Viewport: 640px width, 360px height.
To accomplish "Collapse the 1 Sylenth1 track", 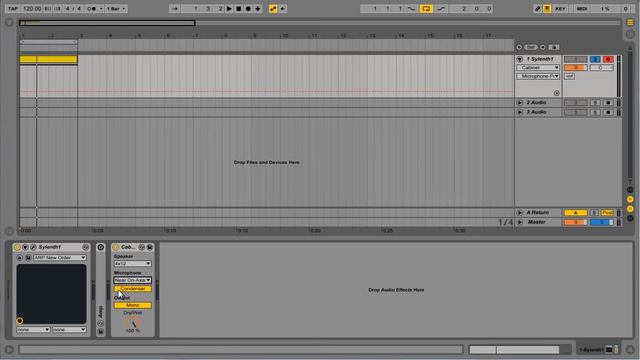I will click(x=520, y=59).
